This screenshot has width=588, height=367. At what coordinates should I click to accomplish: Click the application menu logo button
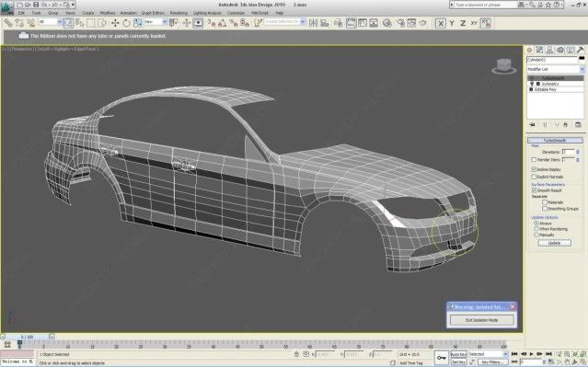(x=6, y=7)
